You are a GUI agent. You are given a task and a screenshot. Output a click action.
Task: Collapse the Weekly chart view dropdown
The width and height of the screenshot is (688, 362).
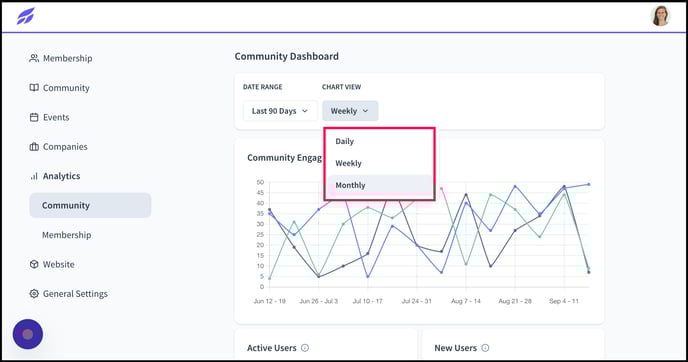[350, 111]
